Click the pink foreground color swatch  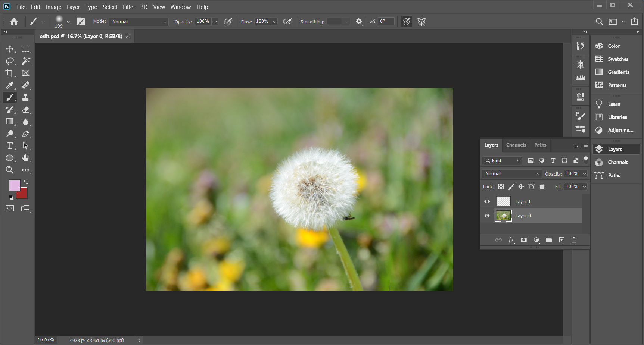coord(14,185)
